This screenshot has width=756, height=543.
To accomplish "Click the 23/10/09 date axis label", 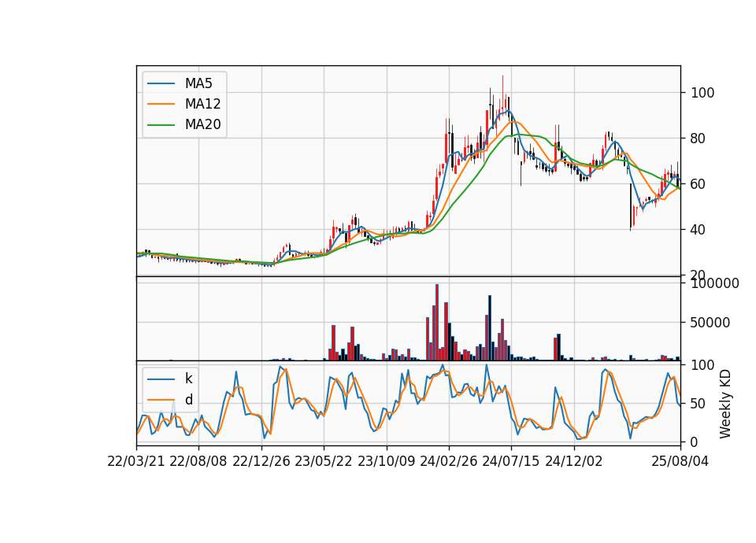I will point(386,461).
